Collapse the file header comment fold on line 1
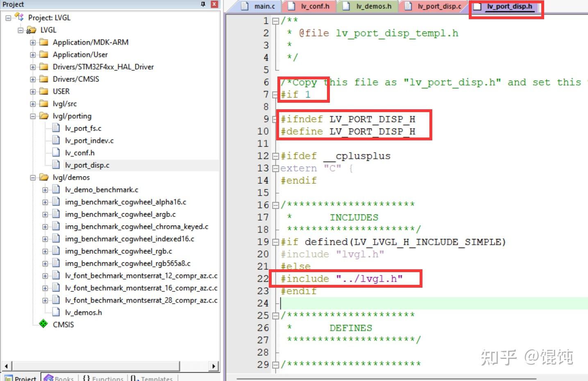 [275, 20]
